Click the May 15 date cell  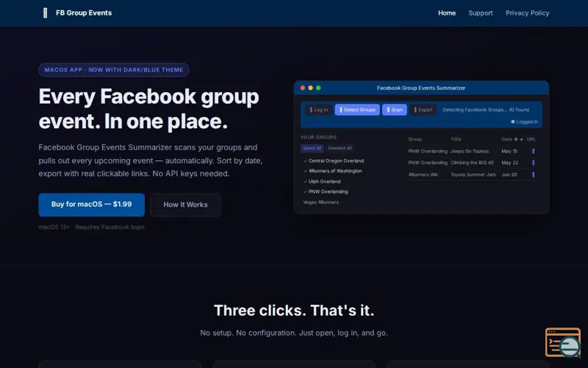coord(509,151)
